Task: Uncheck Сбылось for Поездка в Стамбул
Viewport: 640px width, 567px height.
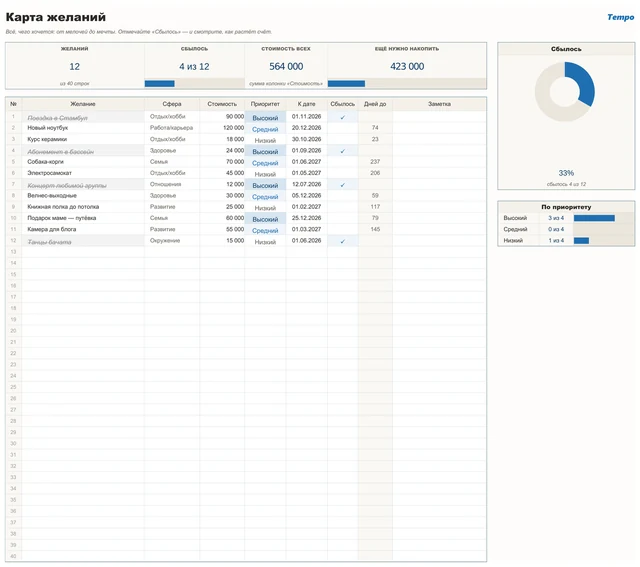Action: (x=342, y=117)
